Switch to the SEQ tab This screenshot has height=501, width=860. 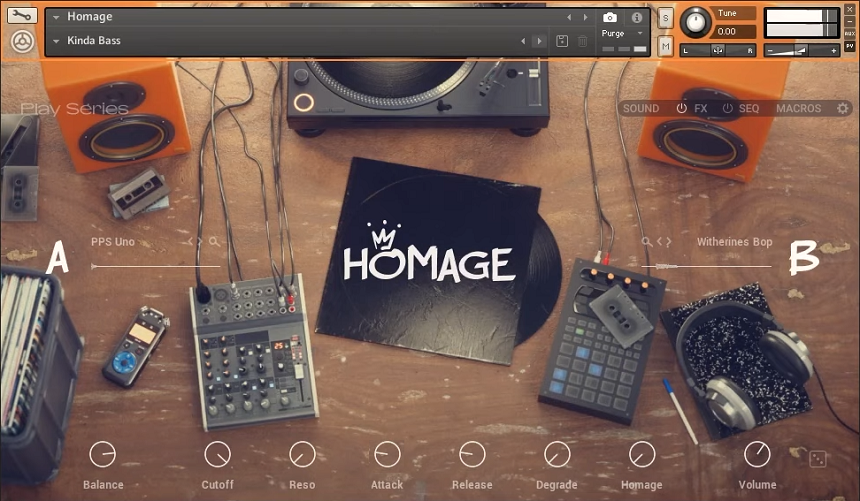pos(749,108)
